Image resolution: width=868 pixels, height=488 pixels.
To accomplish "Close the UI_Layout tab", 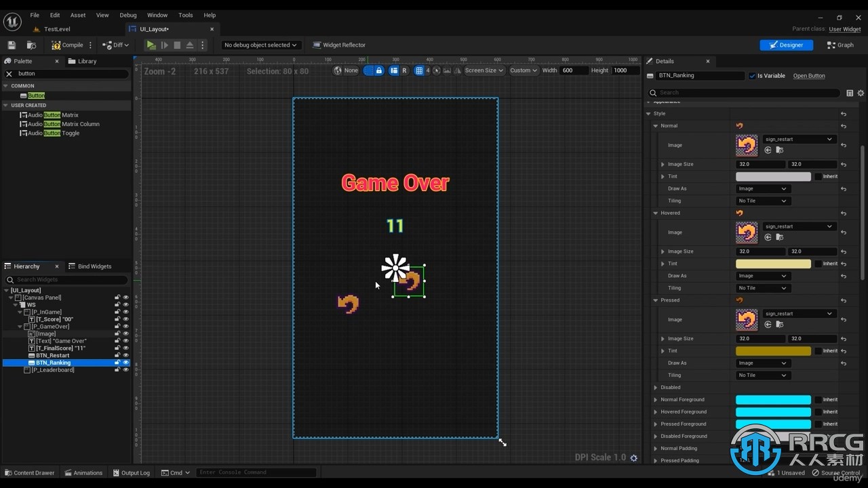I will [212, 29].
